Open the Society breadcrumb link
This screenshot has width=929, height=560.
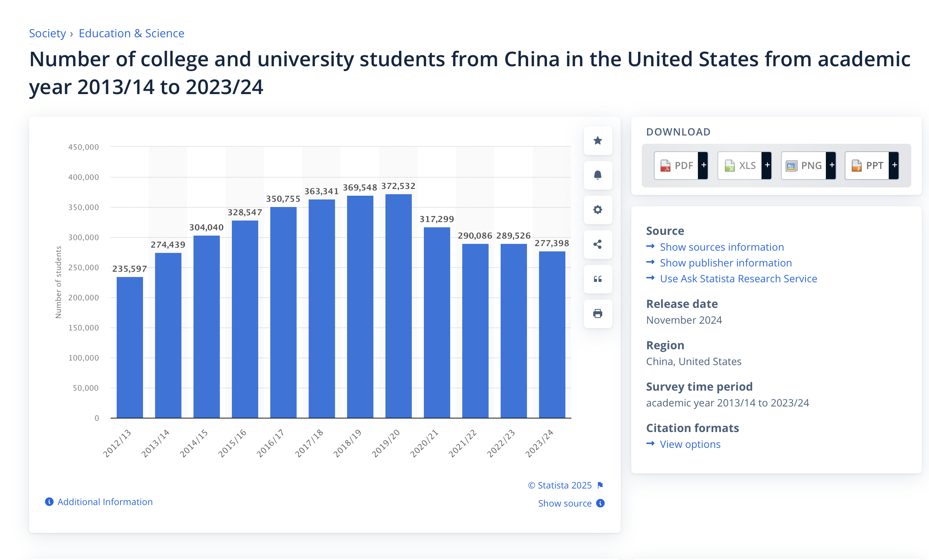click(47, 33)
